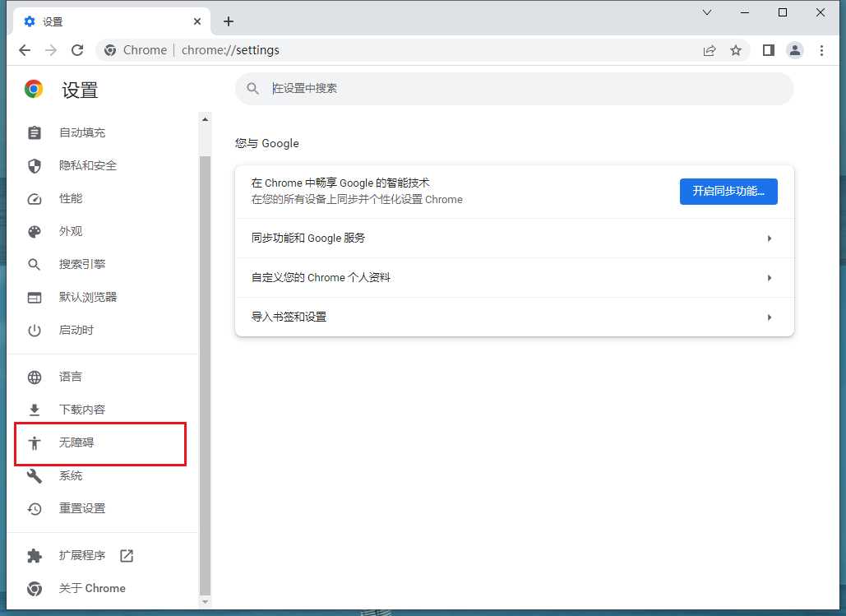Open a new tab with plus button
Image resolution: width=846 pixels, height=616 pixels.
pyautogui.click(x=229, y=21)
